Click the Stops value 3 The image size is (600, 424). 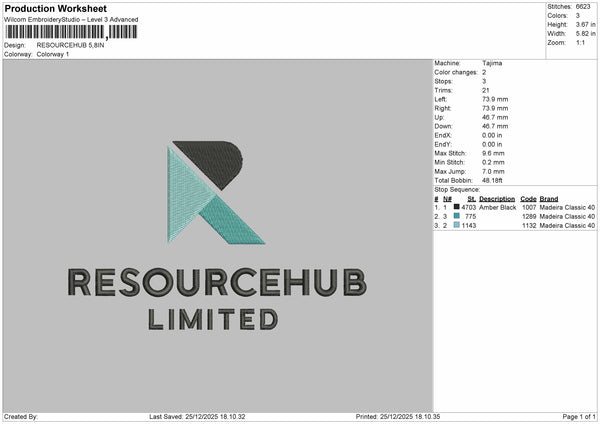484,81
